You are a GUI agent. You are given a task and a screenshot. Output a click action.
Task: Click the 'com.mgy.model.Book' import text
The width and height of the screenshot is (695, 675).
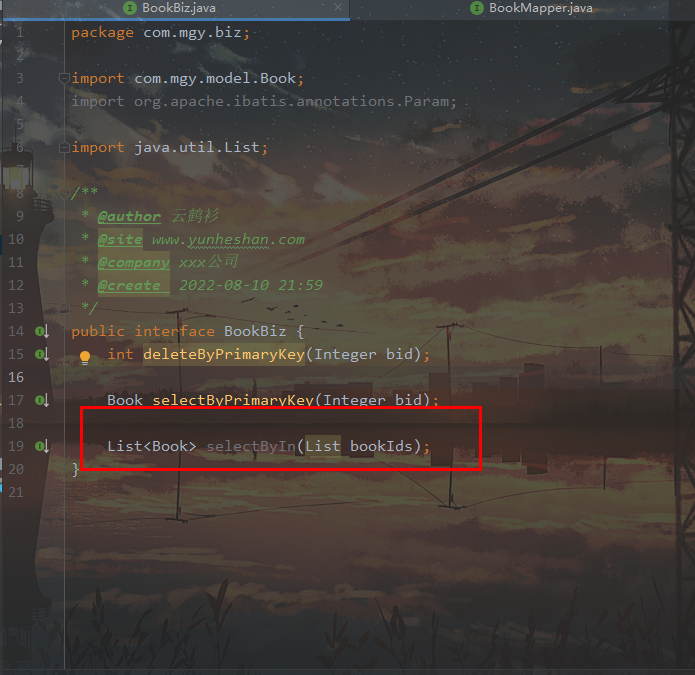click(x=215, y=78)
